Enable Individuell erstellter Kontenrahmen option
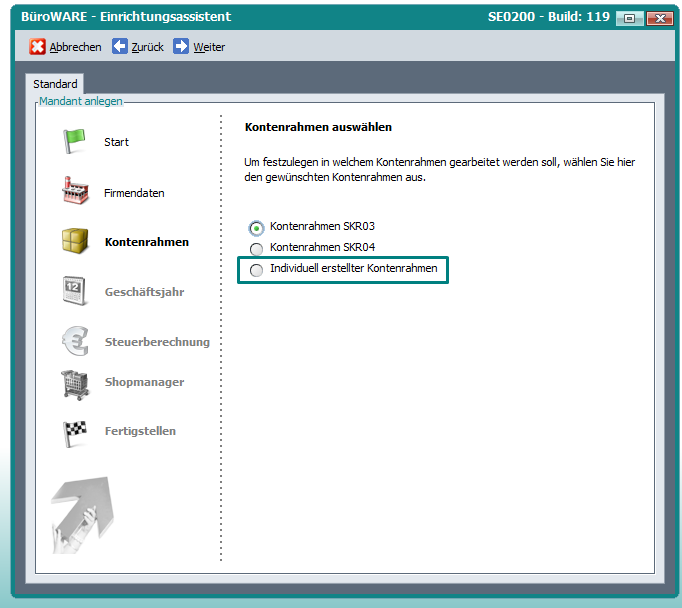This screenshot has height=608, width=682. (257, 270)
